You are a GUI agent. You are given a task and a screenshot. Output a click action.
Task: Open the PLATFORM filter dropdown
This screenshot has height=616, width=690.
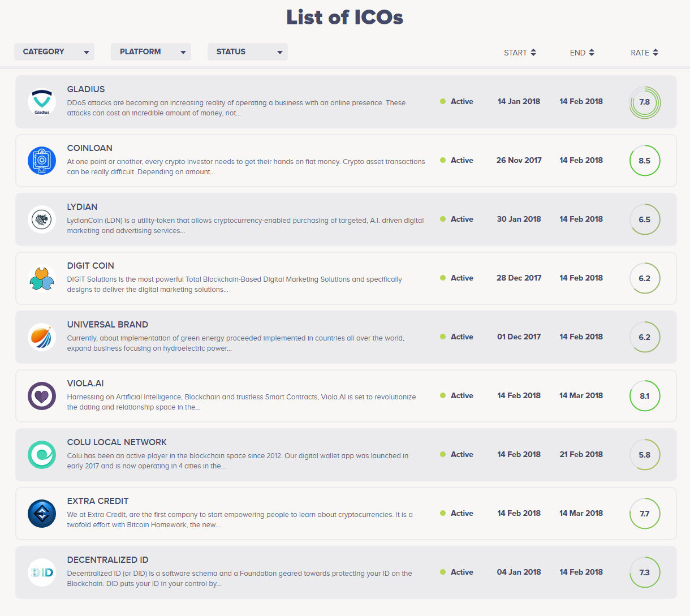(150, 51)
